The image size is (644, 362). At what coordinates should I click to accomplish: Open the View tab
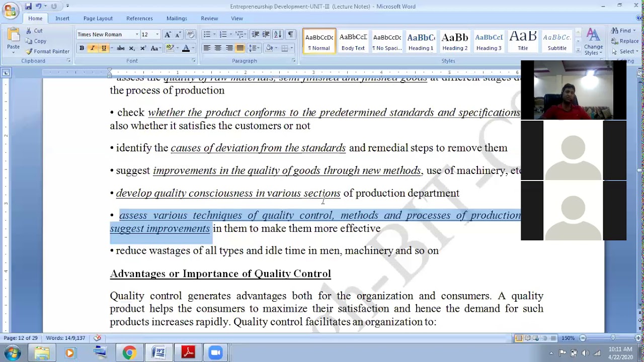click(237, 19)
